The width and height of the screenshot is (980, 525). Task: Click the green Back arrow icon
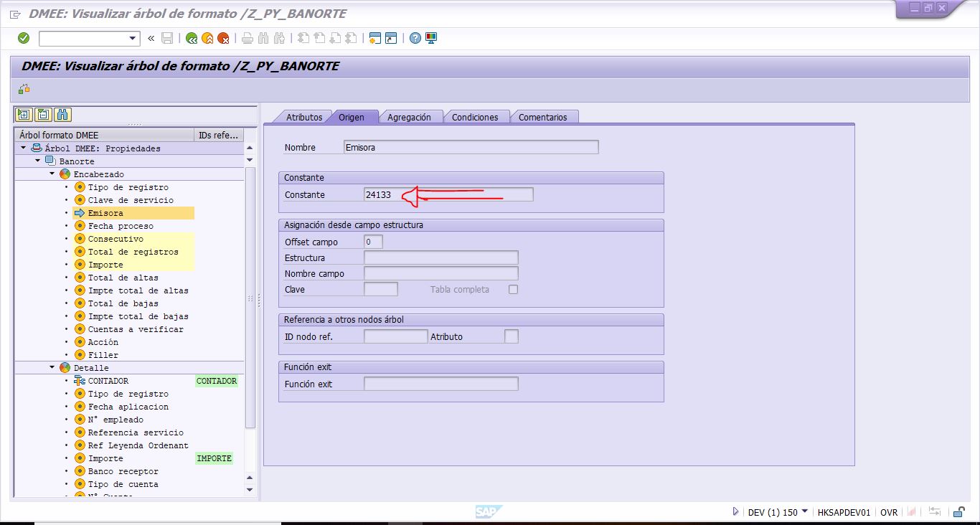(192, 38)
